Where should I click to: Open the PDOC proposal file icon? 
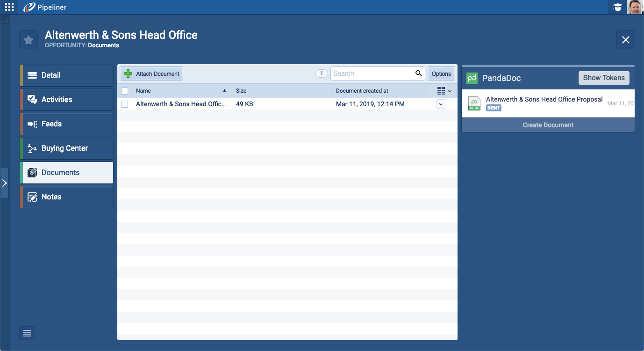[474, 103]
